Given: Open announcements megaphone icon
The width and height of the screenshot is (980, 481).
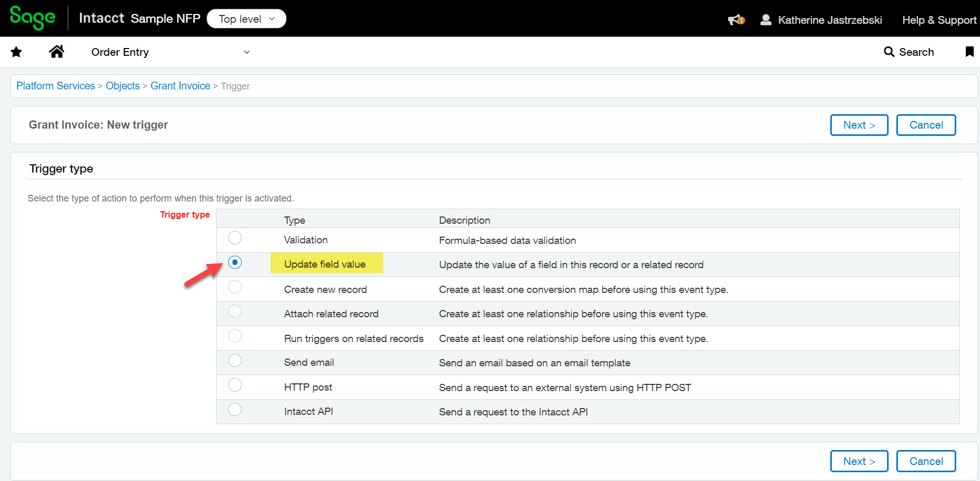Looking at the screenshot, I should pyautogui.click(x=736, y=20).
